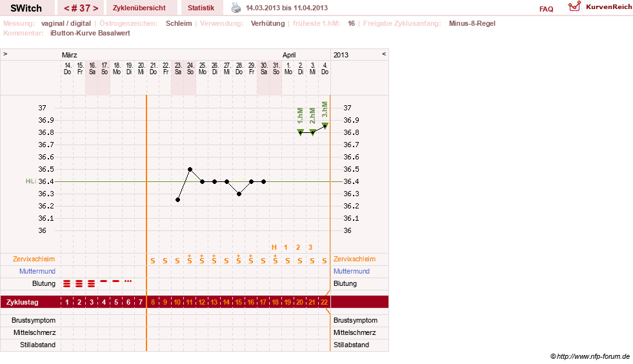Click the HLi baseline label

pos(31,181)
